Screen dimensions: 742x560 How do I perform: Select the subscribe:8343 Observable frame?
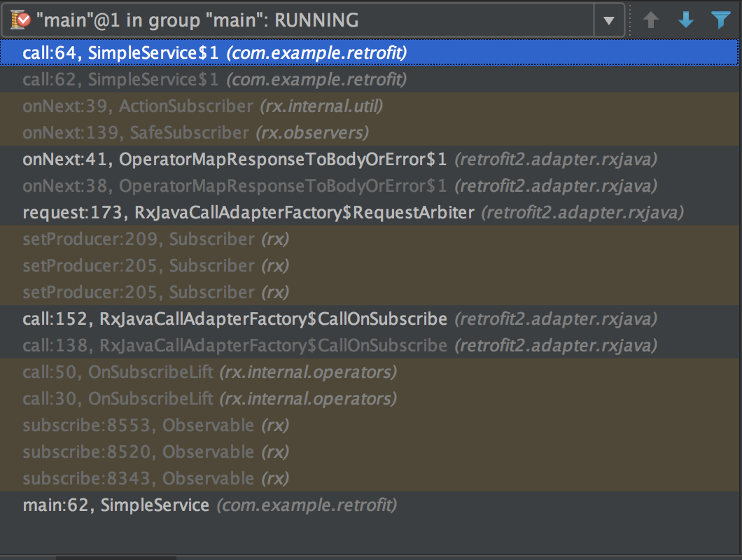[140, 478]
